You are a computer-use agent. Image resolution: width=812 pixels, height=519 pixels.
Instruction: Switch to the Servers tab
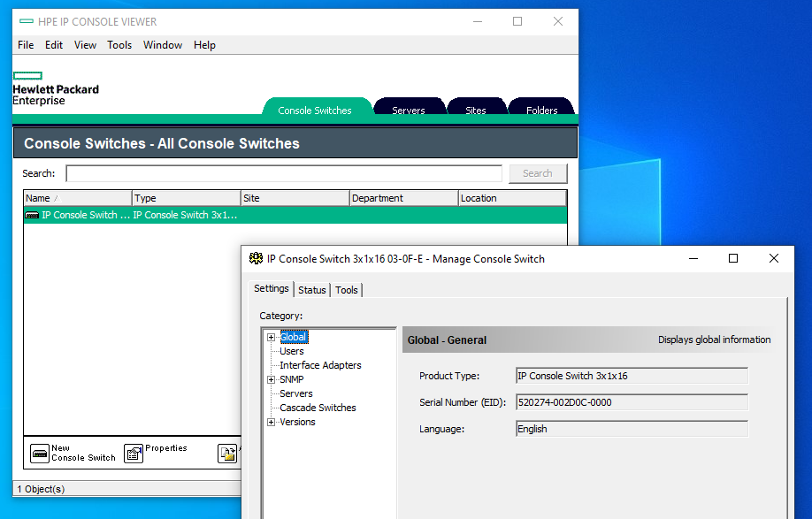point(408,110)
